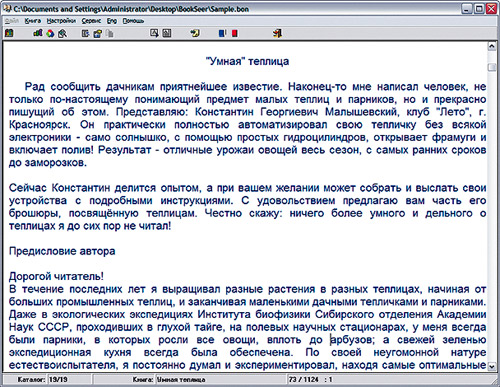The width and height of the screenshot is (500, 387).
Task: Close the BookSeer window
Action: tap(491, 9)
